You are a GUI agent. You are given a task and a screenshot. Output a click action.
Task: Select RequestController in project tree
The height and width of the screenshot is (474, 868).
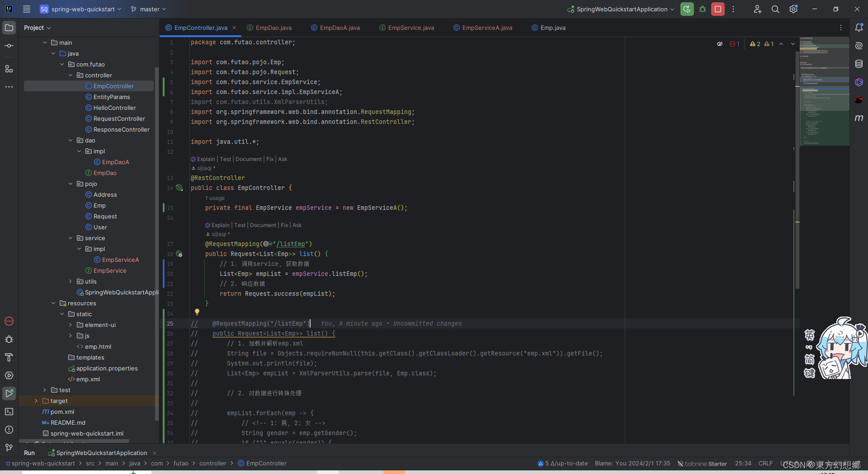[x=119, y=118]
